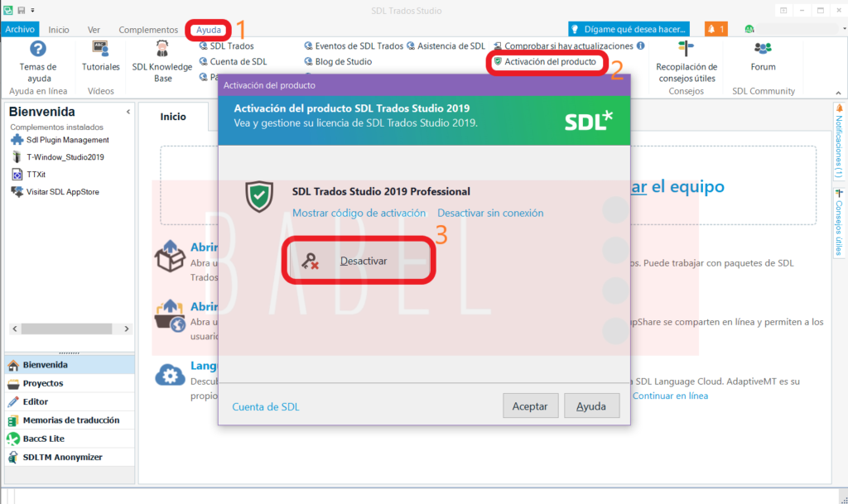The height and width of the screenshot is (504, 848).
Task: Click the info icon beside update check
Action: click(641, 46)
